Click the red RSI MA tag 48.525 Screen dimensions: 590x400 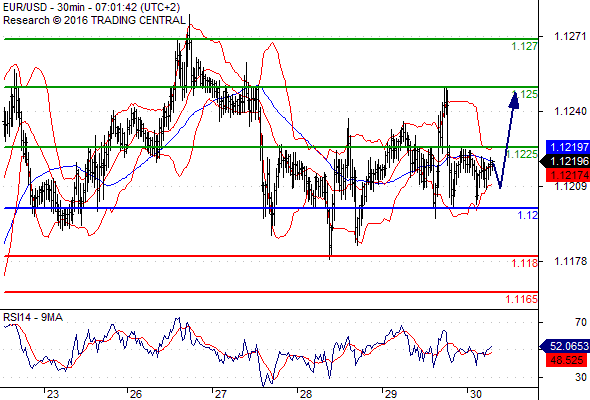[568, 360]
